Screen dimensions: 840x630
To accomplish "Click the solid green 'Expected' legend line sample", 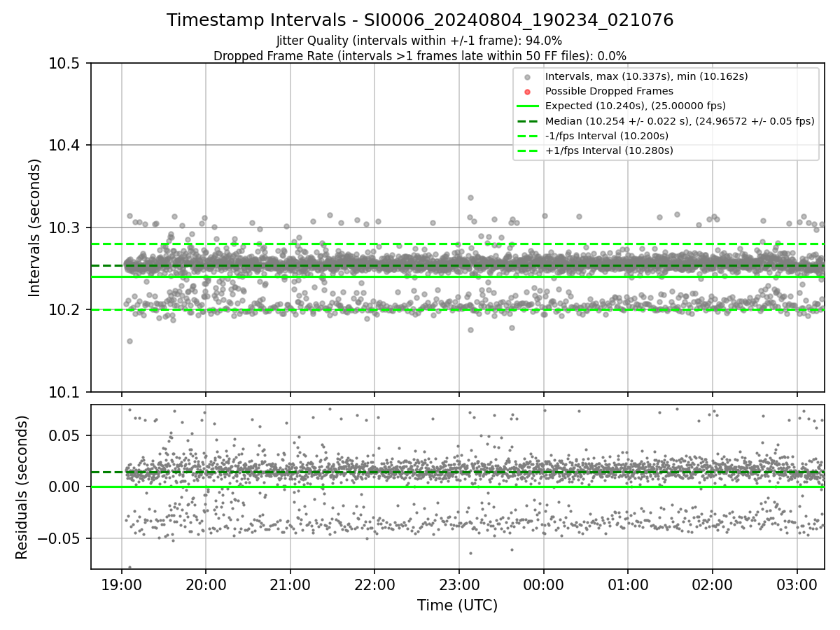I will pyautogui.click(x=528, y=106).
